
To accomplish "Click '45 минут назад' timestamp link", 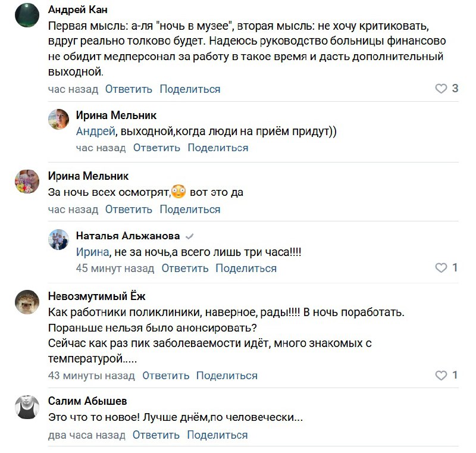I will pyautogui.click(x=115, y=268).
